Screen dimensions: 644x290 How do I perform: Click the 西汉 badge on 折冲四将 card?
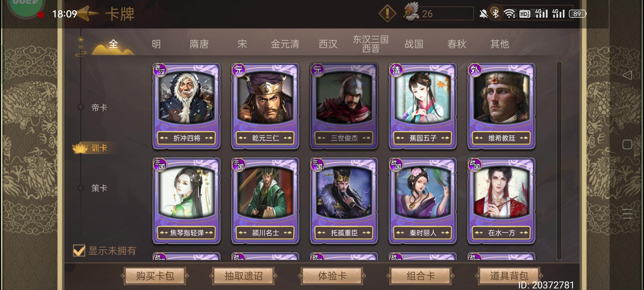coord(160,70)
